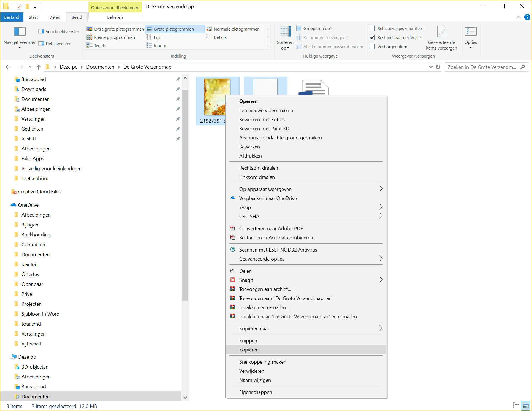Viewport: 532px width, 411px height.
Task: Choose Kopiëren in the context menu
Action: [x=249, y=350]
